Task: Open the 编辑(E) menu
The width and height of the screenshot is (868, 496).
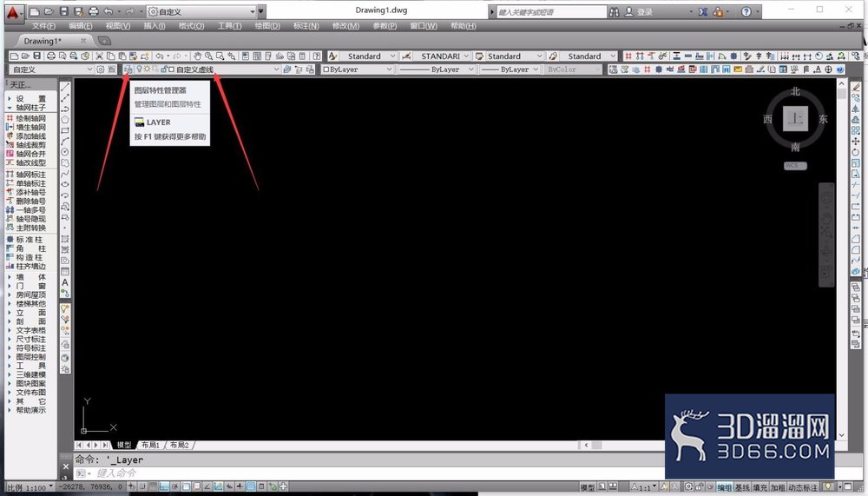Action: click(80, 26)
